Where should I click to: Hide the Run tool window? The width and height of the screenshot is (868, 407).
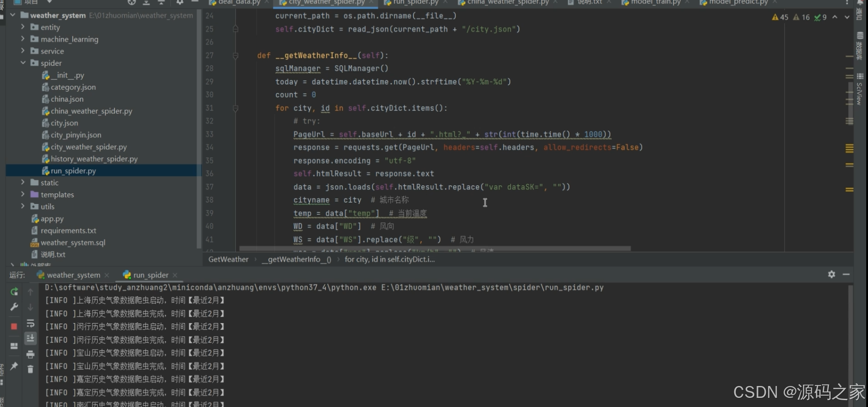pyautogui.click(x=846, y=274)
